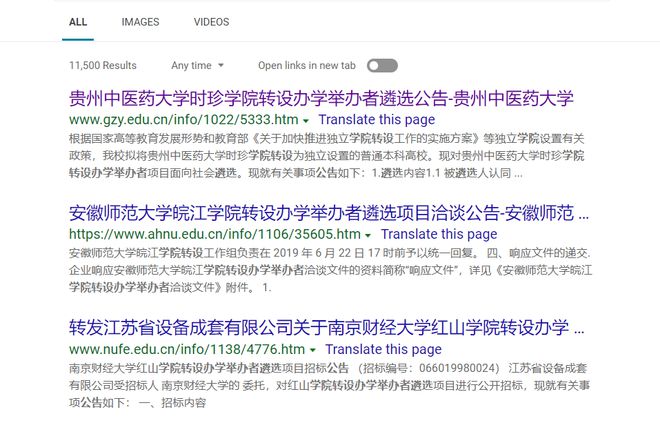Image resolution: width=660 pixels, height=423 pixels.
Task: Open the 贵州中医药大学时珍学院 result title
Action: (x=320, y=98)
